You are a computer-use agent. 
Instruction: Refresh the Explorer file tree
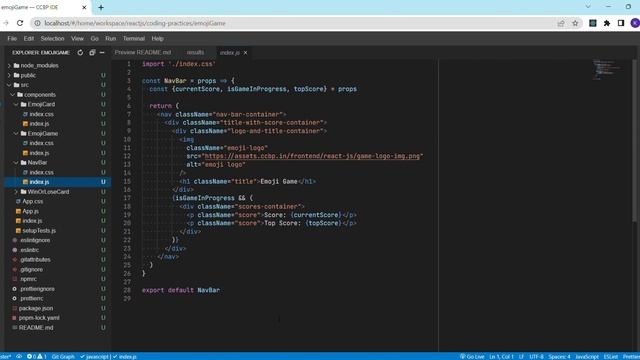click(80, 53)
